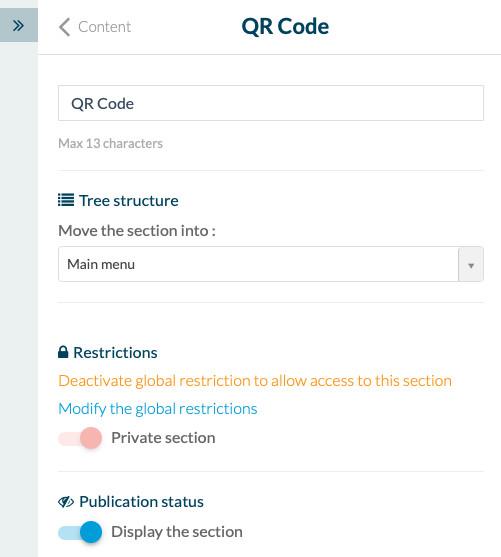This screenshot has width=501, height=557.
Task: Click the Tree structure list icon
Action: pos(66,200)
